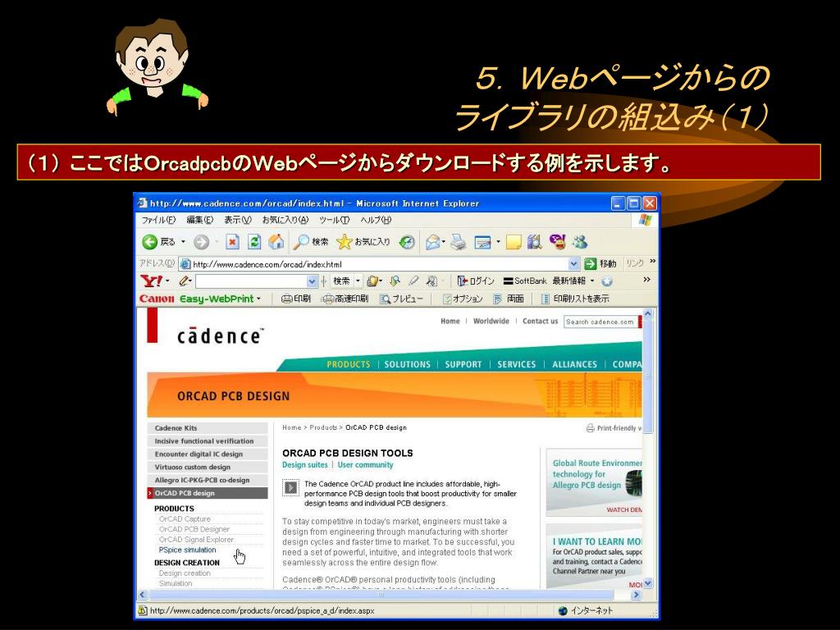The height and width of the screenshot is (630, 840).
Task: Click the Canon 印刷 print icon
Action: point(287,299)
